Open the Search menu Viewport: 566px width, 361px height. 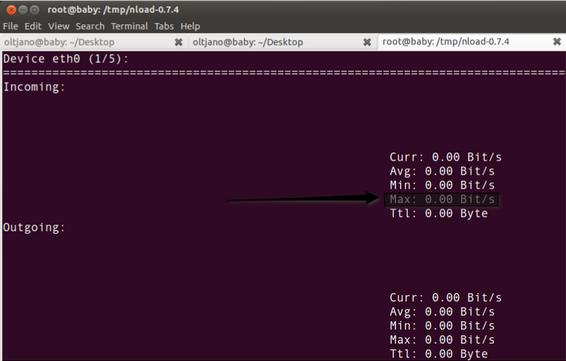click(x=90, y=26)
